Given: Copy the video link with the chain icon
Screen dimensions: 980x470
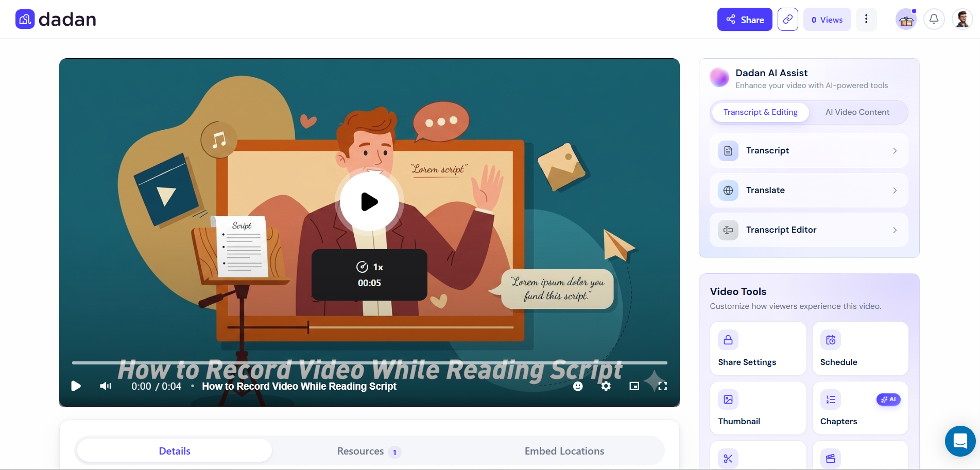Looking at the screenshot, I should (x=787, y=20).
